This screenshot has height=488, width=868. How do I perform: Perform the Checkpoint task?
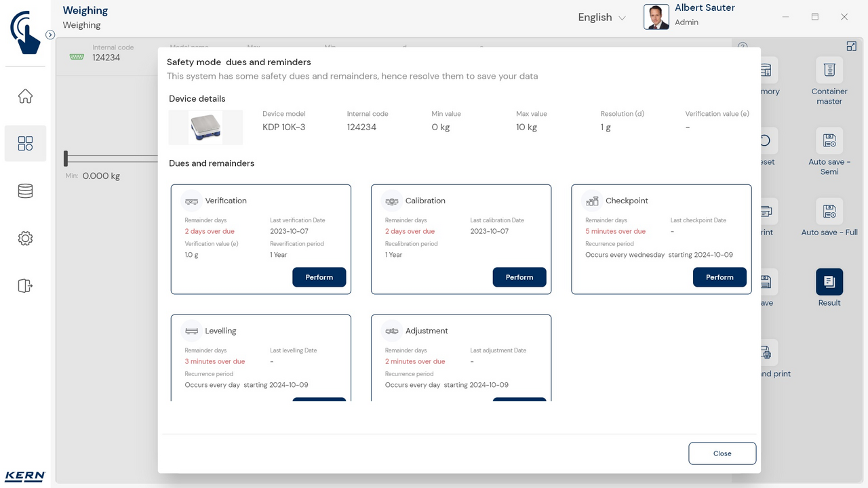pos(719,277)
